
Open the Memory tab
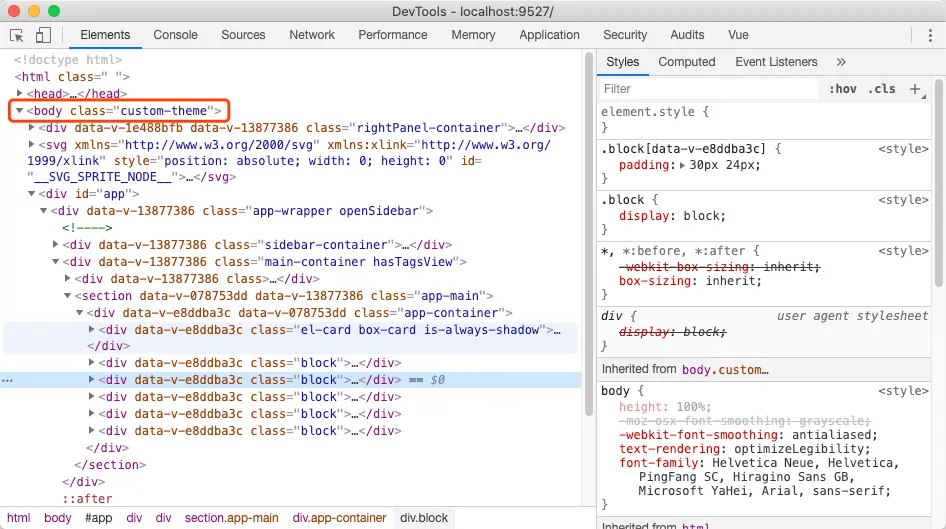(473, 35)
